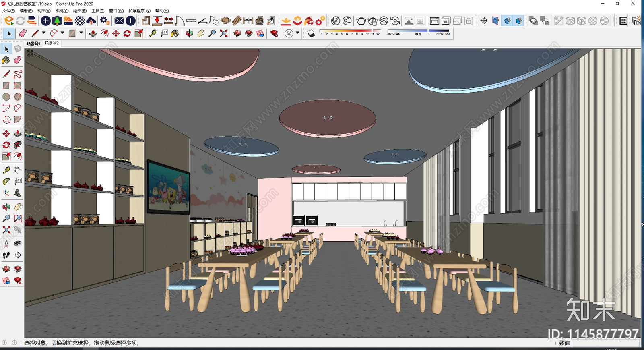Image resolution: width=644 pixels, height=350 pixels.
Task: Toggle the shadows display button
Action: pos(311,33)
